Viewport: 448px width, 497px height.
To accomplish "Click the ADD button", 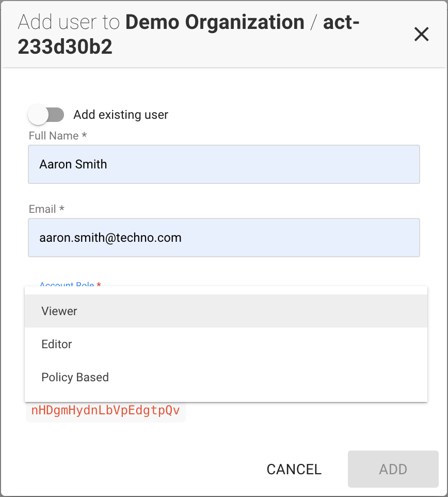I will tap(393, 469).
